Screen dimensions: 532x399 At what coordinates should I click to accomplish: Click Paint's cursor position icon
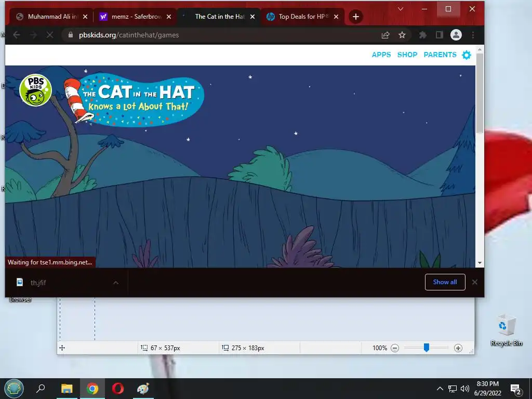[62, 348]
